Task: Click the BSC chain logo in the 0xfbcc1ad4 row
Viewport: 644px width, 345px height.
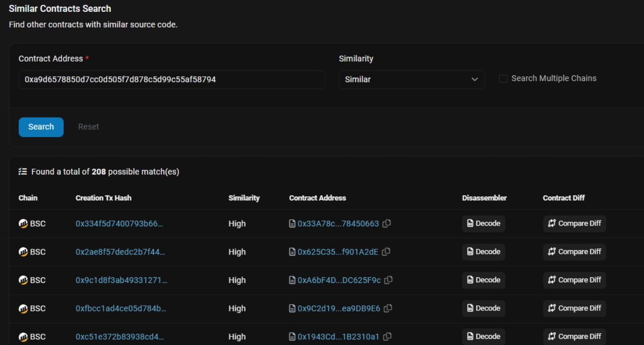Action: point(23,309)
